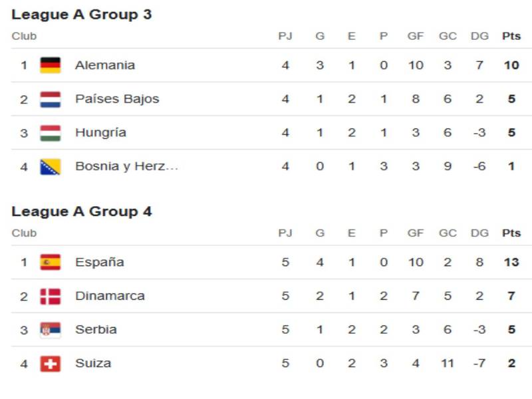Screen dimensions: 532x399
Task: Click the Pts column header in Group 3
Action: 511,37
